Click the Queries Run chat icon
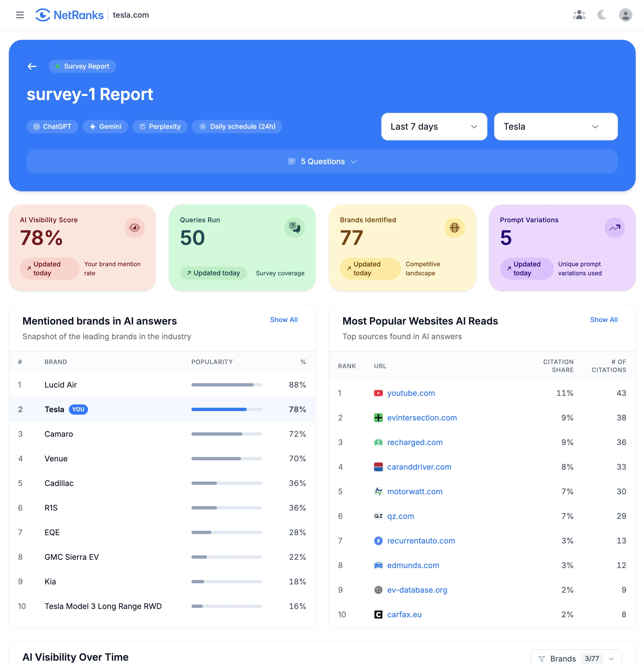The width and height of the screenshot is (644, 664). (x=295, y=228)
